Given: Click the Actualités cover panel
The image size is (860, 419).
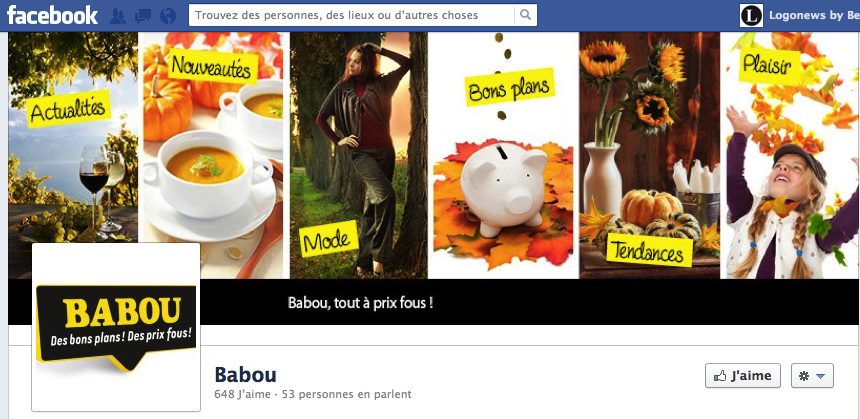Looking at the screenshot, I should (73, 137).
